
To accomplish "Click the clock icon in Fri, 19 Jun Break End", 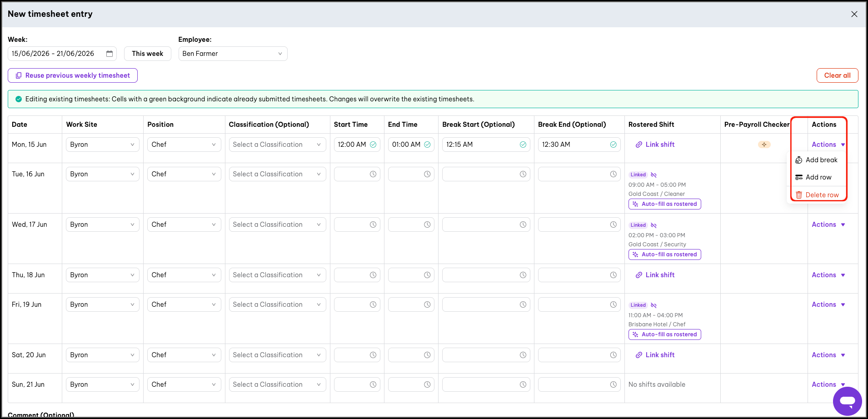I will coord(614,304).
